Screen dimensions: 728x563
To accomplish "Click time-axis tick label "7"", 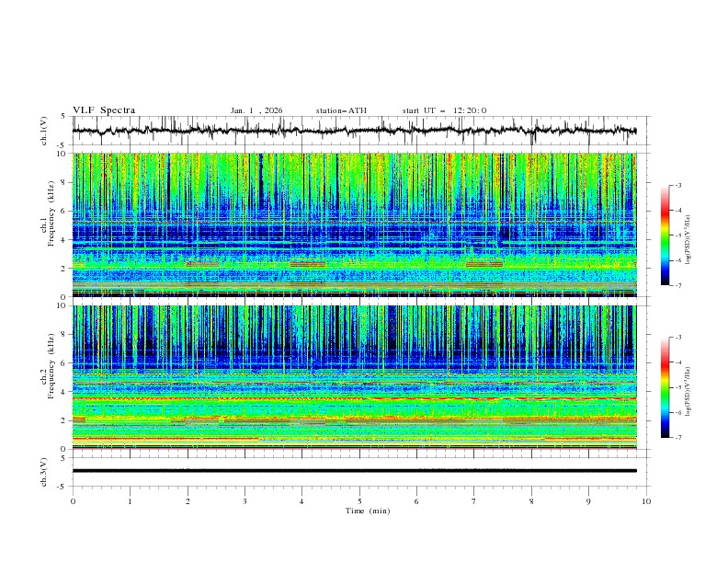I will pos(474,501).
